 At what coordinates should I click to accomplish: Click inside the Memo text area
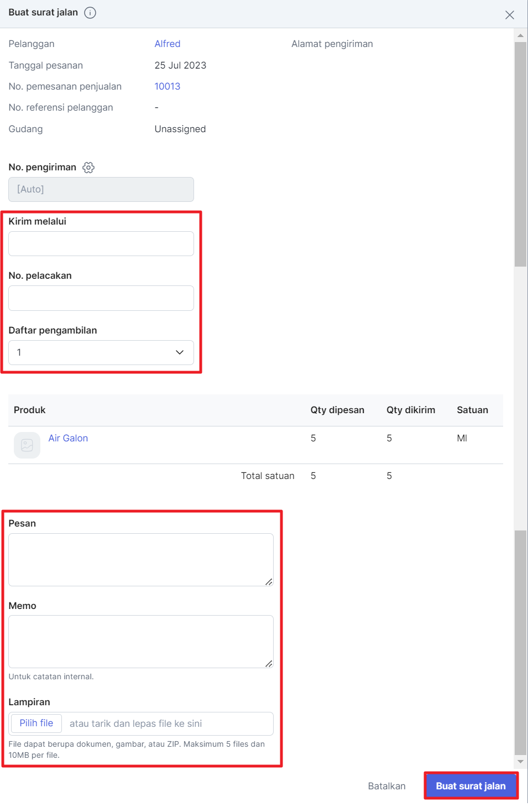[141, 642]
